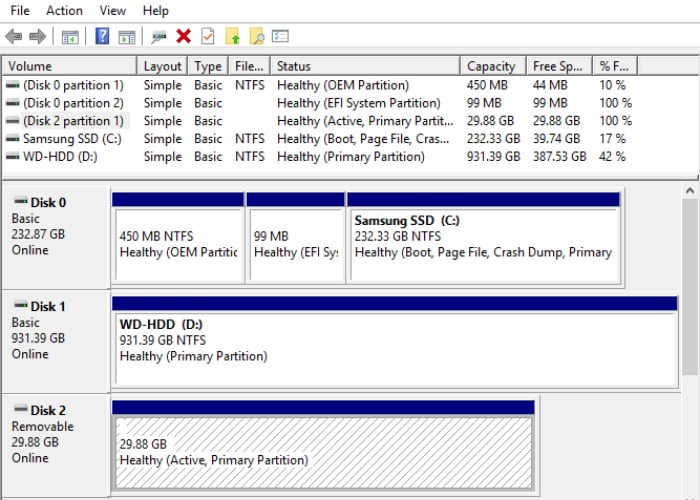Click the magnifier folder search icon
700x500 pixels.
point(257,36)
